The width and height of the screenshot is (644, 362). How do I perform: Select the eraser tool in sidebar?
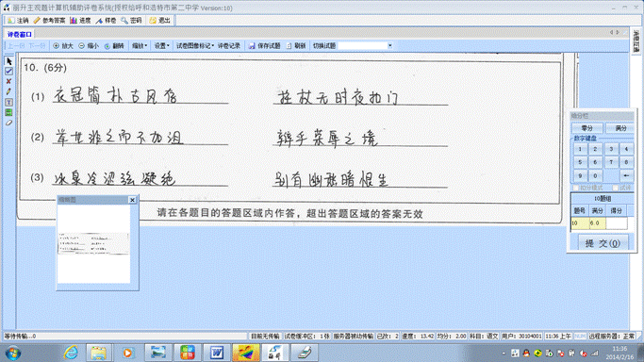9,123
